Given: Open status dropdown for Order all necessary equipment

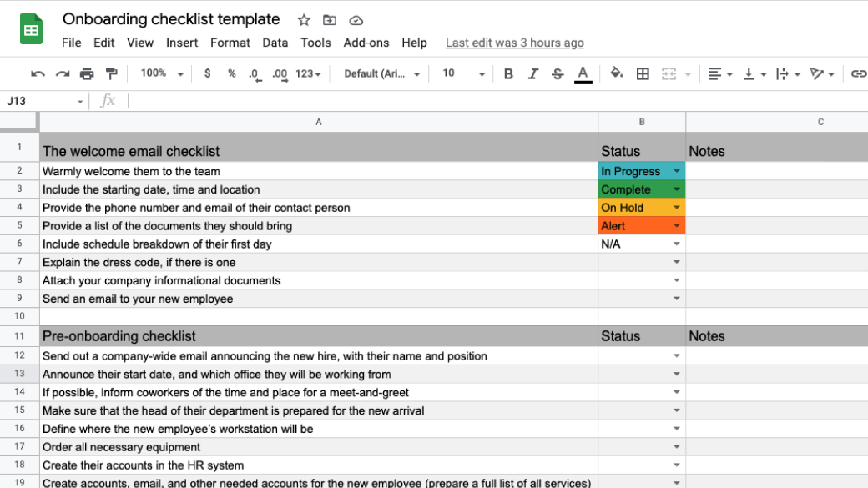Looking at the screenshot, I should point(677,447).
